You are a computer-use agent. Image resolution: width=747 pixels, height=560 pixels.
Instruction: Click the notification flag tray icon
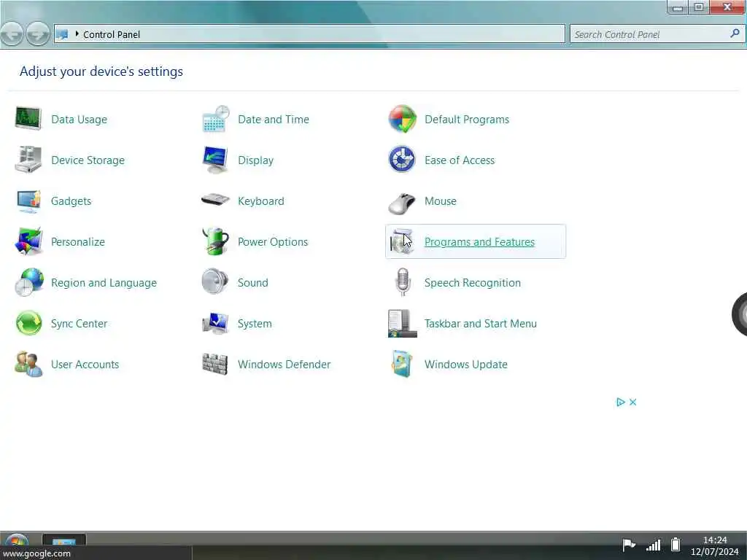point(628,544)
